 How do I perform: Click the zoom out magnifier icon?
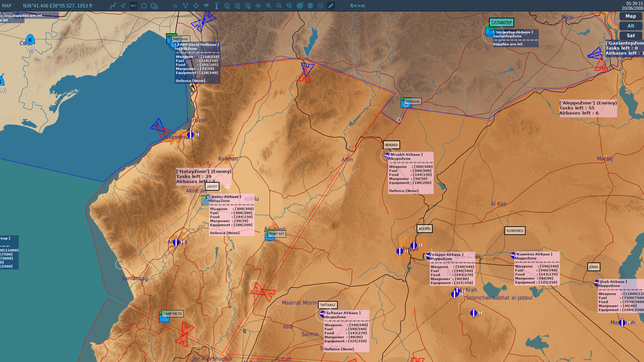coord(279,6)
